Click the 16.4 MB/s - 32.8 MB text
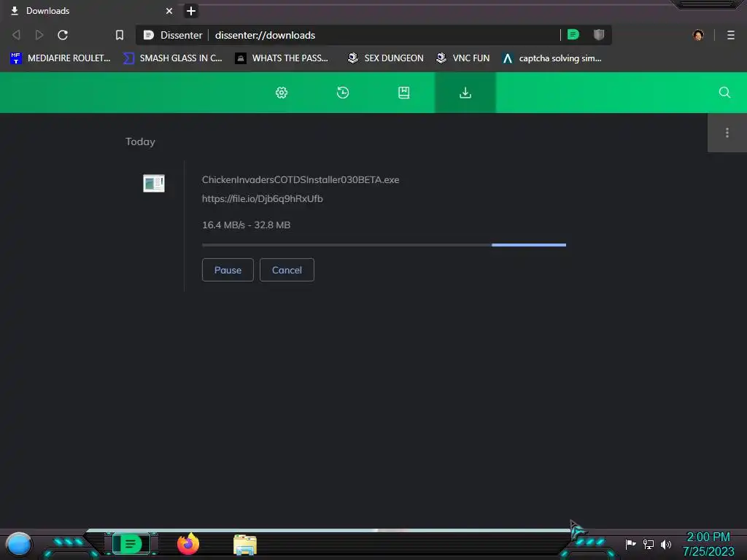 point(247,225)
